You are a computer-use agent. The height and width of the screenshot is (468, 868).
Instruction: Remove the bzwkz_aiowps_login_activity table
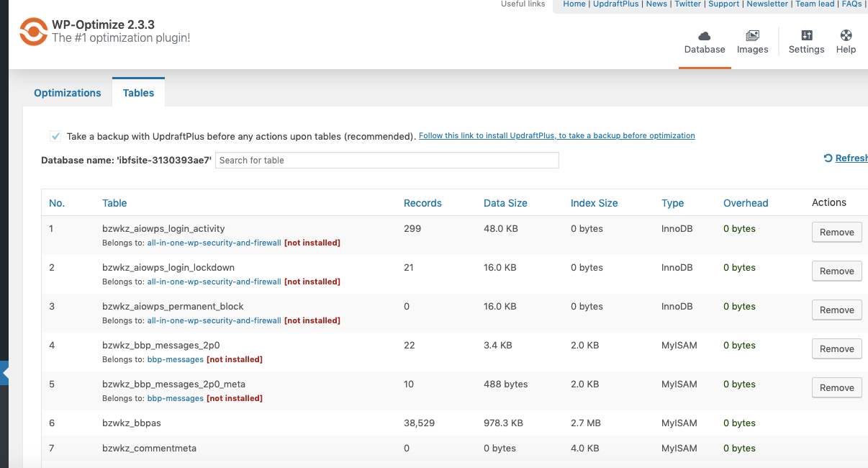click(x=836, y=233)
